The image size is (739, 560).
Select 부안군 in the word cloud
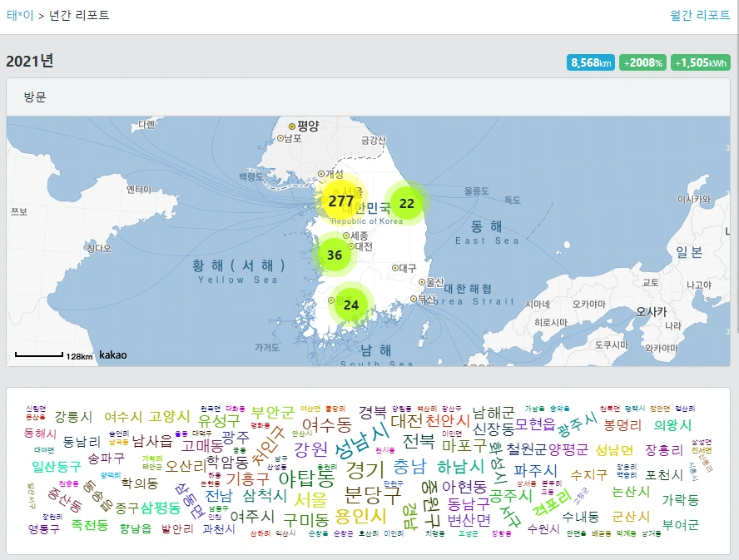(x=272, y=413)
